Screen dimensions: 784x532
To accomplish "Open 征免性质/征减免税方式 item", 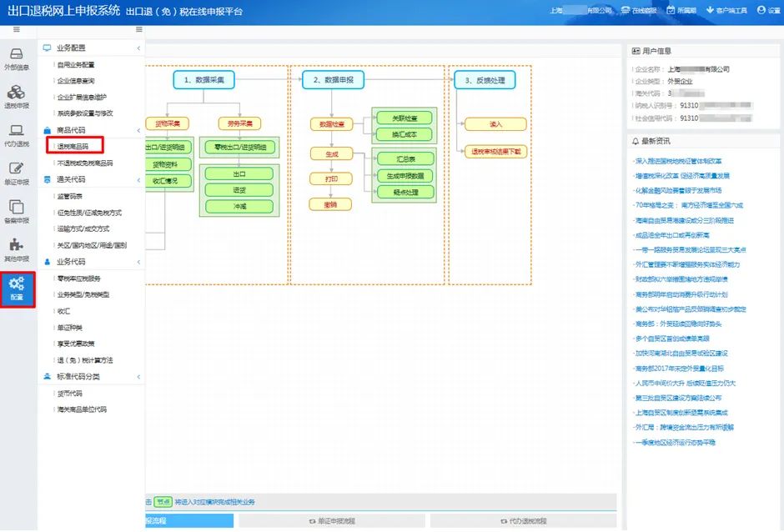I will [x=89, y=213].
